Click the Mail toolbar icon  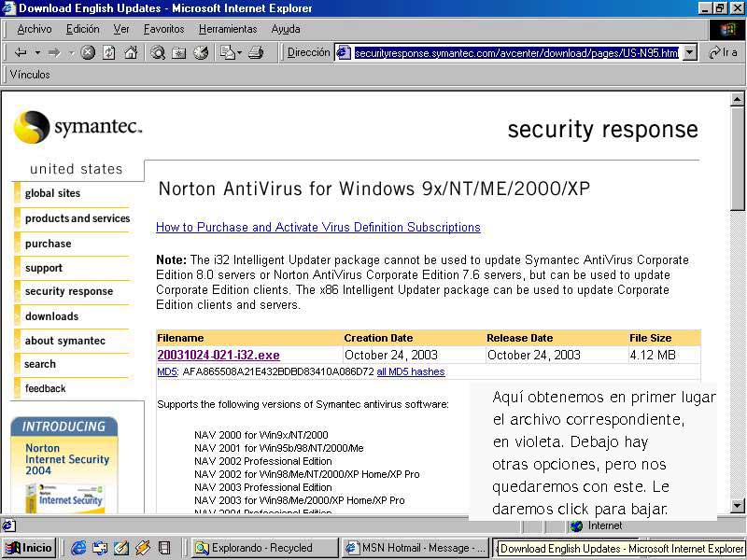[x=228, y=52]
